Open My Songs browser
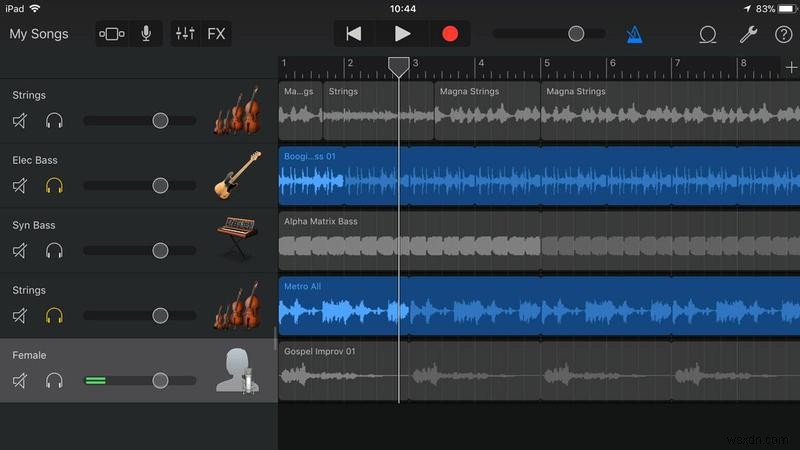Viewport: 800px width, 450px height. (x=39, y=34)
